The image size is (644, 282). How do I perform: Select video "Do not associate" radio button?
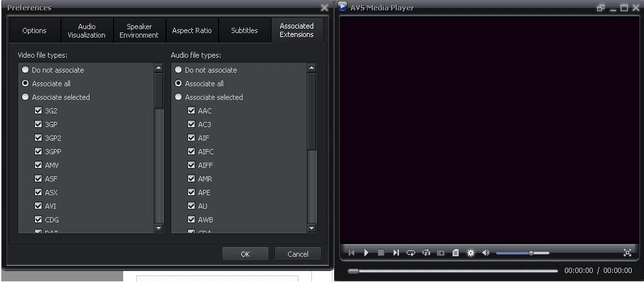[x=25, y=70]
